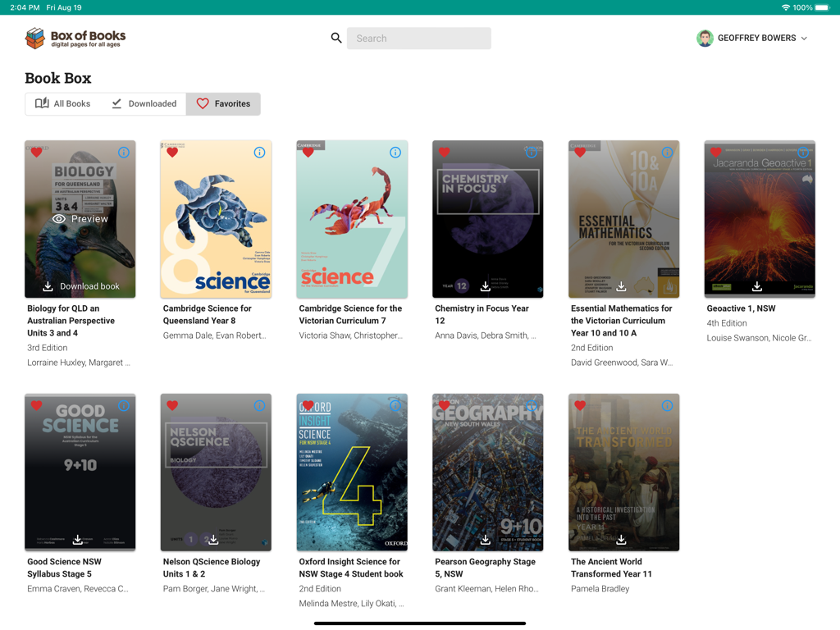
Task: View info for Cambridge Science Year 8
Action: pos(260,152)
